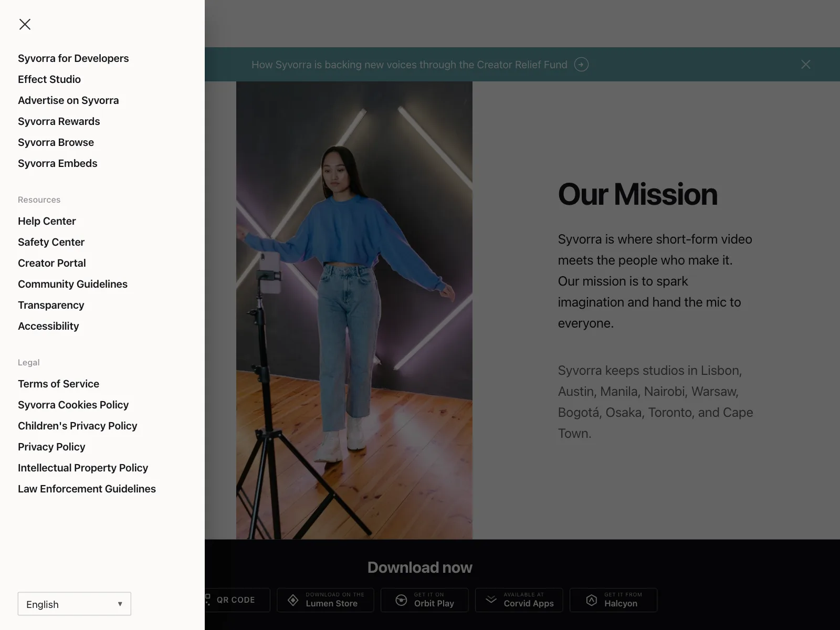Click the Creator Relief Fund banner text
The width and height of the screenshot is (840, 630).
(x=409, y=65)
